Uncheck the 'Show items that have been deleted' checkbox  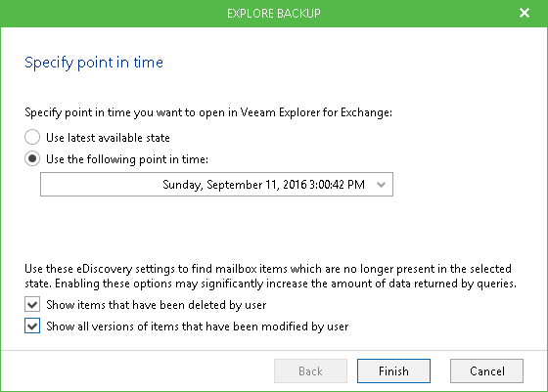point(32,304)
